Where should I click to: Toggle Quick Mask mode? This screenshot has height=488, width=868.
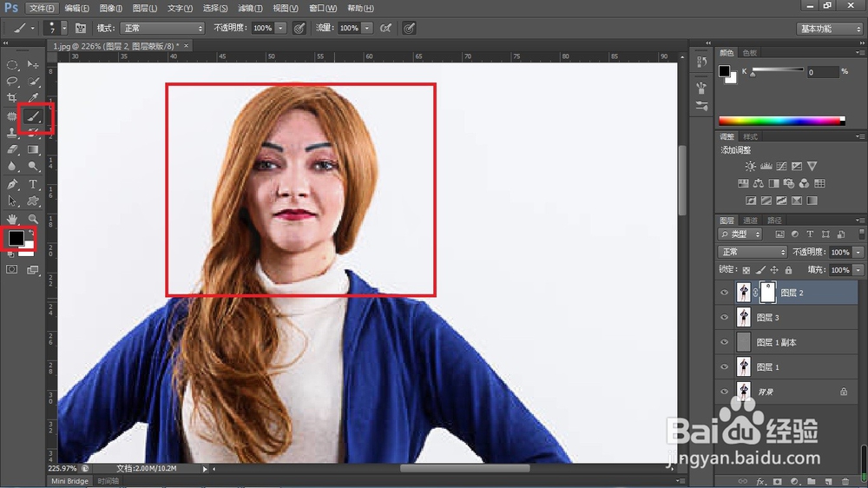click(x=12, y=270)
